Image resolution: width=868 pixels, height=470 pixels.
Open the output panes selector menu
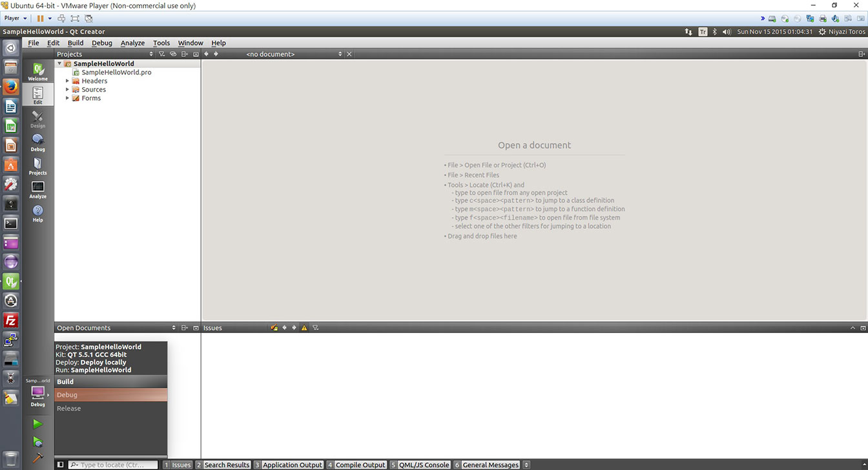(526, 465)
